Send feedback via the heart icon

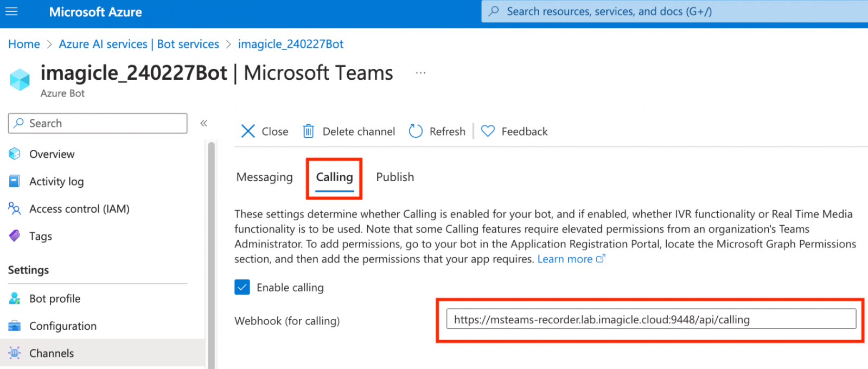tap(488, 131)
